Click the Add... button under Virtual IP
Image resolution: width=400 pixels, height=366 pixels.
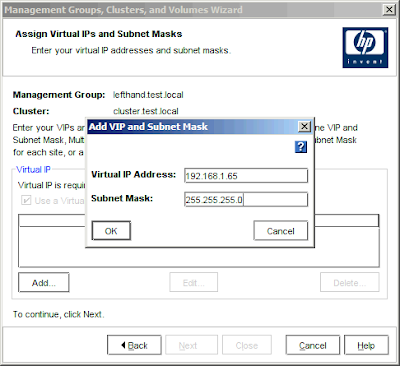[x=44, y=282]
